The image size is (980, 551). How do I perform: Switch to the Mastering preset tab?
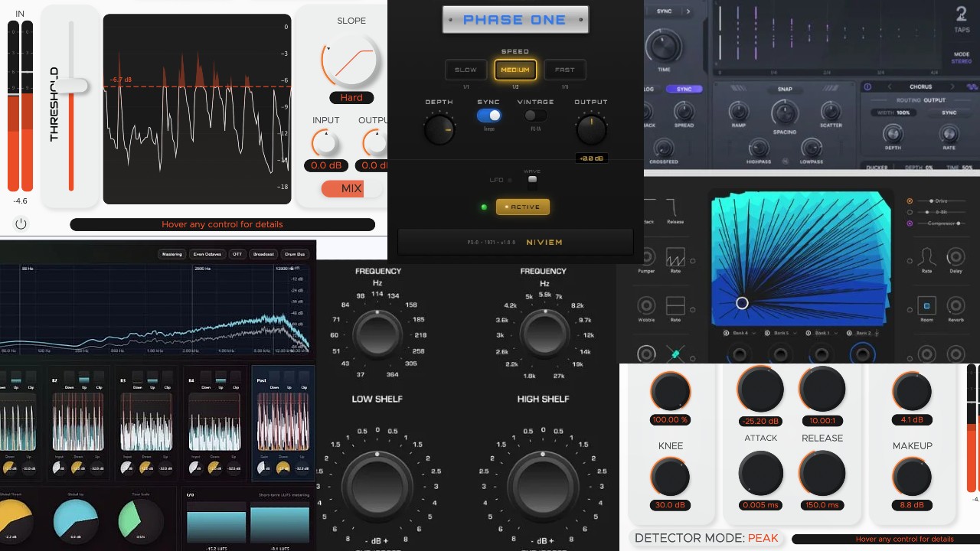(172, 254)
